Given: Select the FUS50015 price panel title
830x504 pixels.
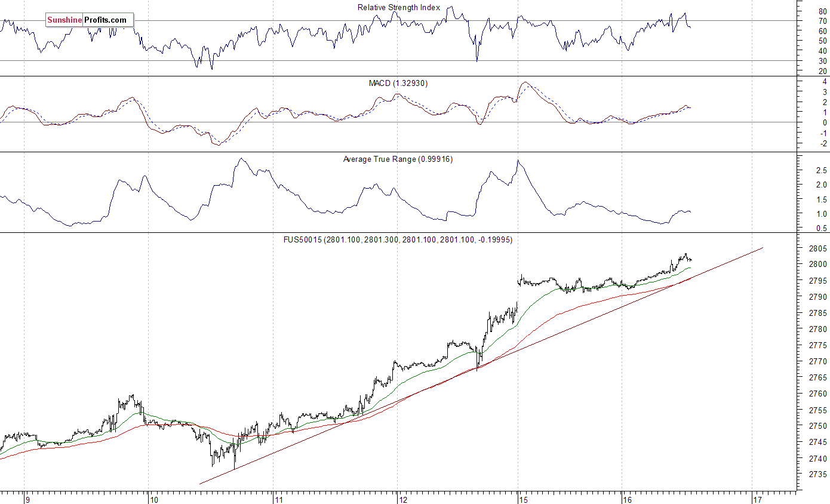Looking at the screenshot, I should pyautogui.click(x=398, y=239).
